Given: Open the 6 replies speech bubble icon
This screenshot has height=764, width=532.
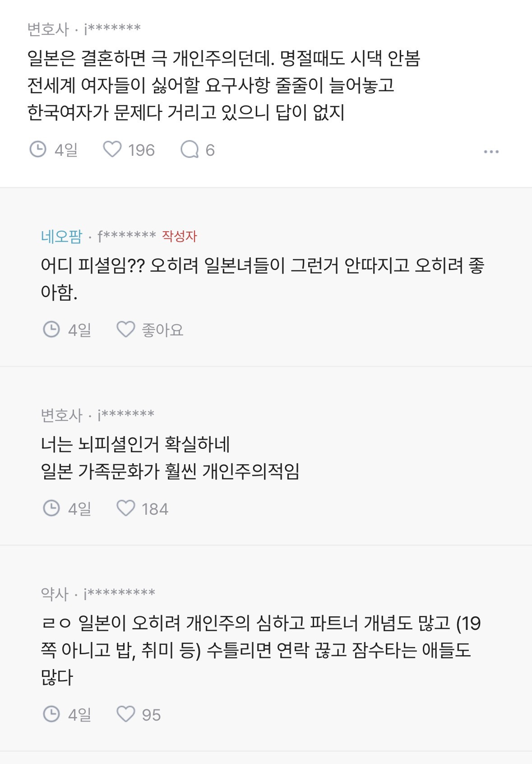Looking at the screenshot, I should [190, 149].
